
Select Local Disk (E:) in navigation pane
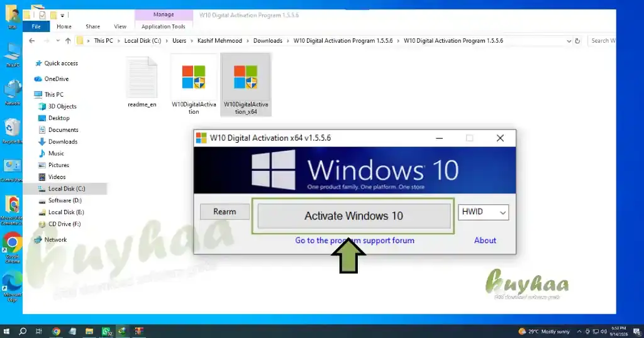tap(61, 212)
